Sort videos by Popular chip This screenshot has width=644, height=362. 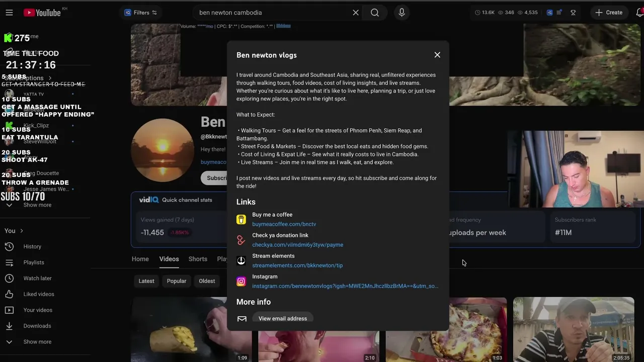click(177, 281)
